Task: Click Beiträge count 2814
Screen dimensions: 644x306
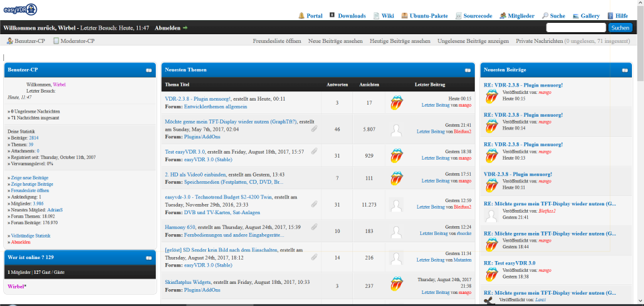Action: pyautogui.click(x=34, y=138)
